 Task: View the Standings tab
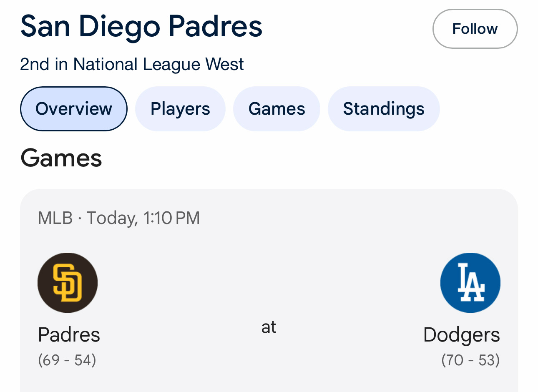384,109
